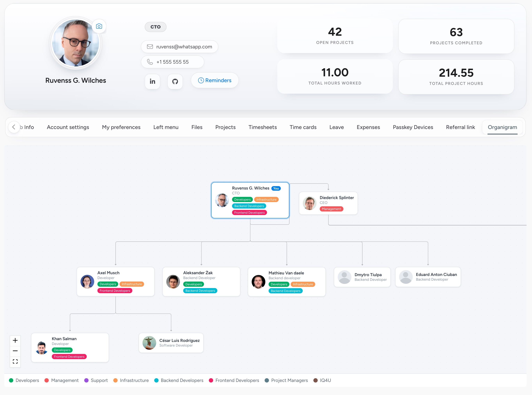Open the My preferences tab

point(121,127)
